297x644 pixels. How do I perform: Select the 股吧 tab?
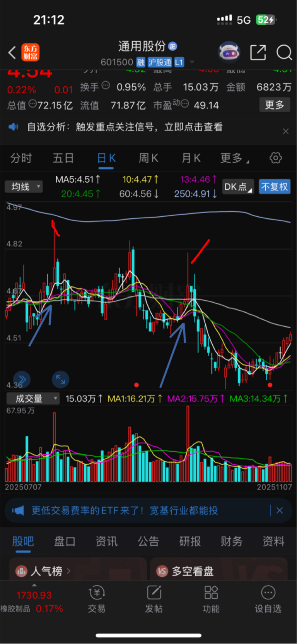click(x=23, y=541)
